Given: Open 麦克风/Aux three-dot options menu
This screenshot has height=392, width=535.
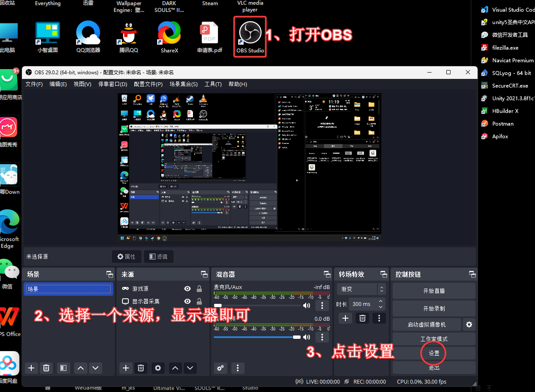Looking at the screenshot, I should (x=322, y=305).
